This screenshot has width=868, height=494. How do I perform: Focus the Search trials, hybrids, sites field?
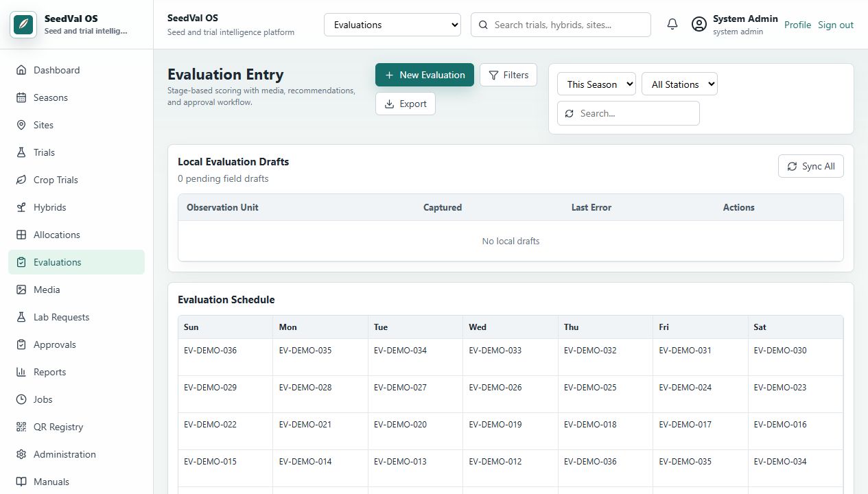coord(561,25)
